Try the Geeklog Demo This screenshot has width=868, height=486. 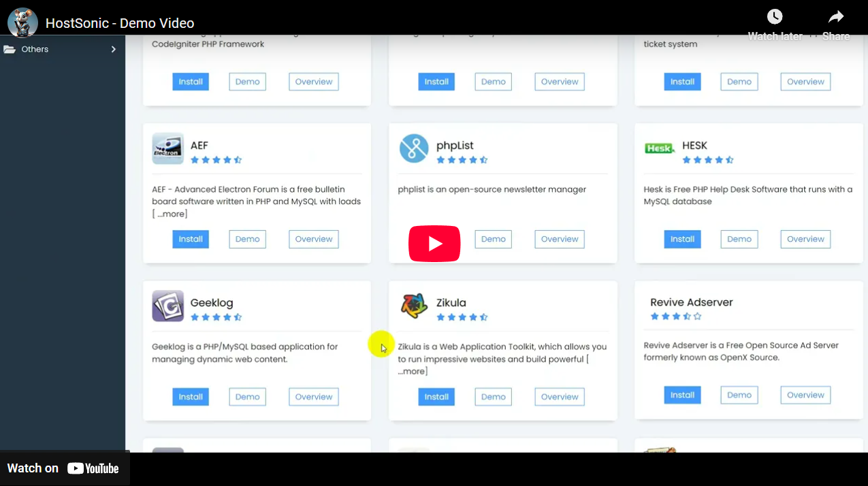pyautogui.click(x=248, y=397)
